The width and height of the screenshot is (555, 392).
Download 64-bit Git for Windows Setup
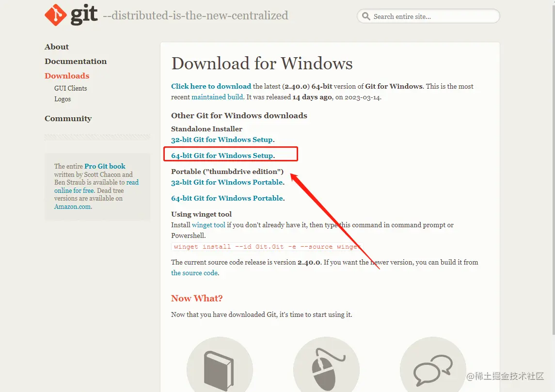222,156
